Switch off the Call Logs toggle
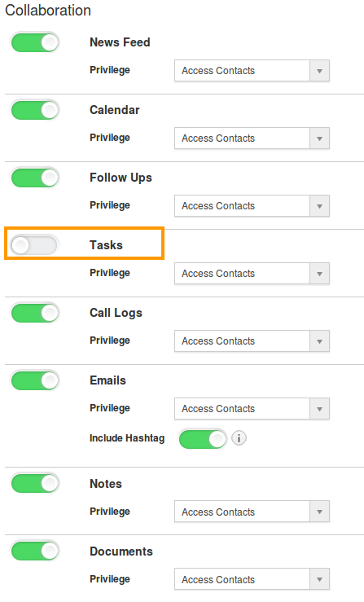 (x=35, y=313)
